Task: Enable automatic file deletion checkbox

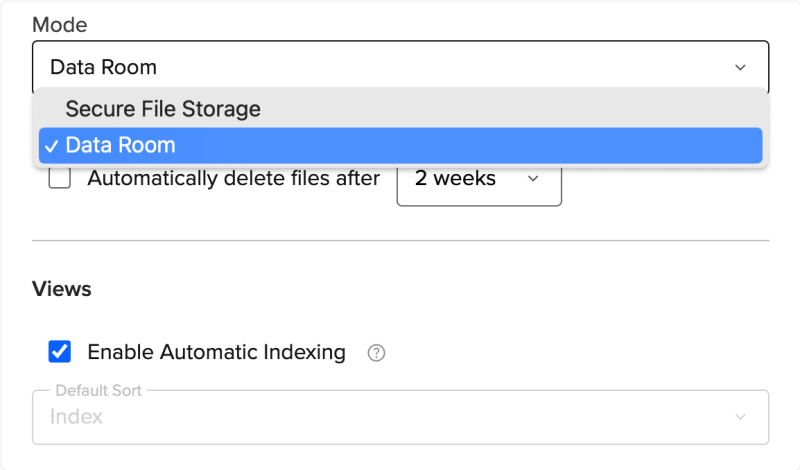Action: point(60,179)
